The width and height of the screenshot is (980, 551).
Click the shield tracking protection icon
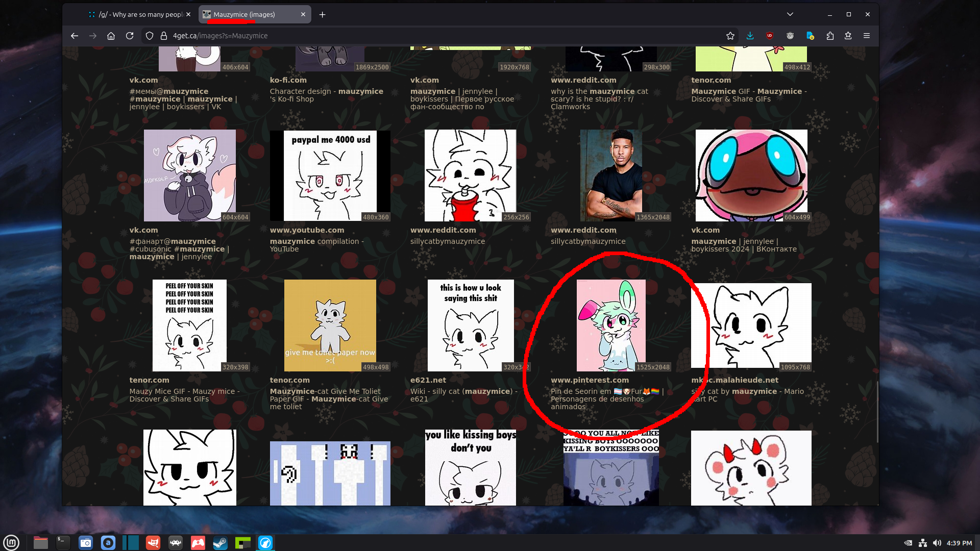150,36
